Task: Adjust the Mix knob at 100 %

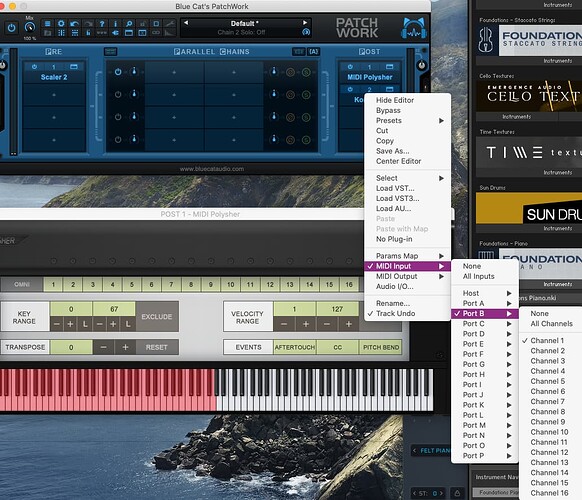Action: [x=30, y=27]
